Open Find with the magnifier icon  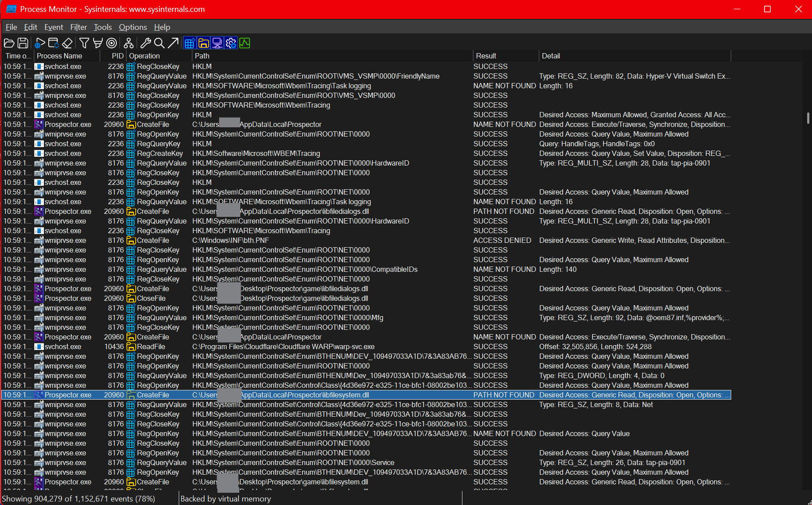pos(159,43)
